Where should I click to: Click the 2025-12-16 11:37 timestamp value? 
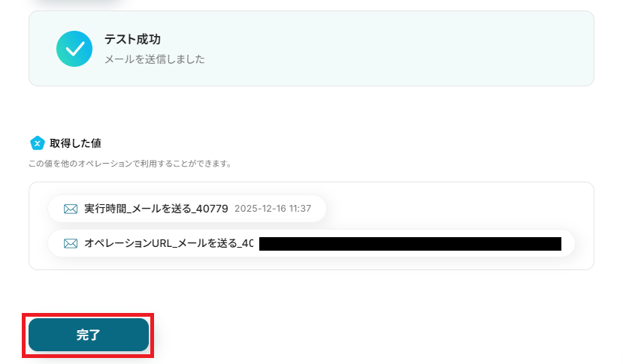point(273,209)
